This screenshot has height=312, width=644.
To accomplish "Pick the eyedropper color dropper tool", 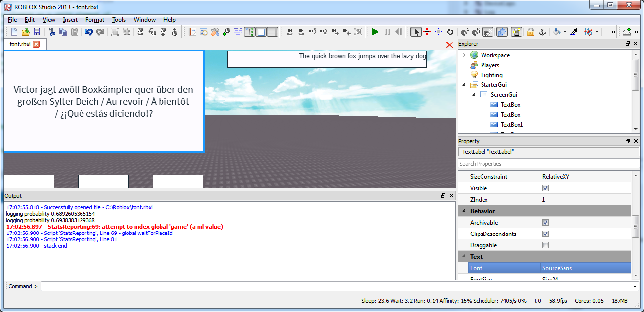I will coord(574,32).
